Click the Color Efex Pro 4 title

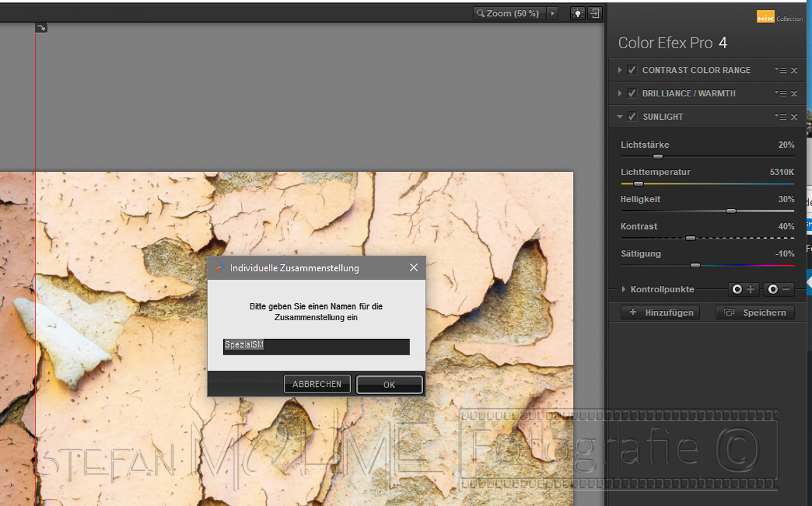tap(672, 43)
